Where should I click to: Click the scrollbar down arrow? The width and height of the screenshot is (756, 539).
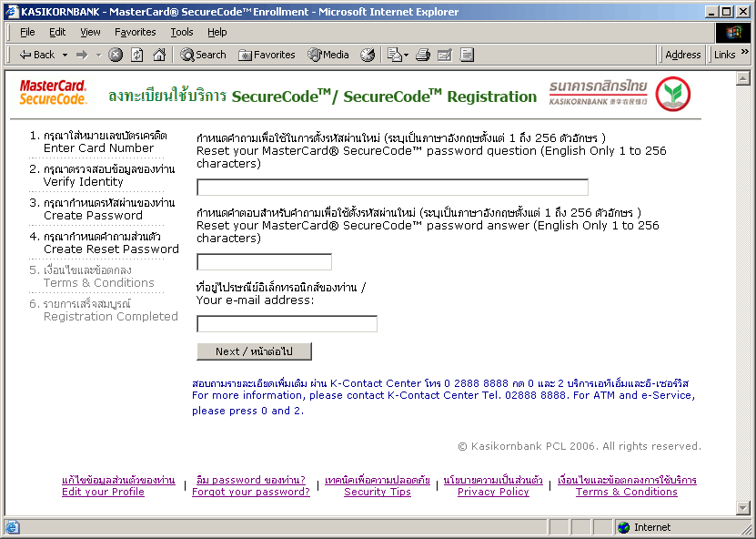click(x=743, y=508)
